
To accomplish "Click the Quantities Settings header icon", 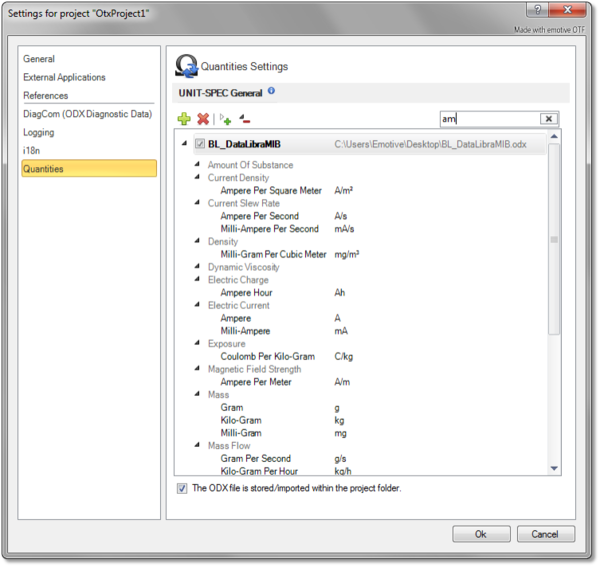I will click(x=186, y=66).
